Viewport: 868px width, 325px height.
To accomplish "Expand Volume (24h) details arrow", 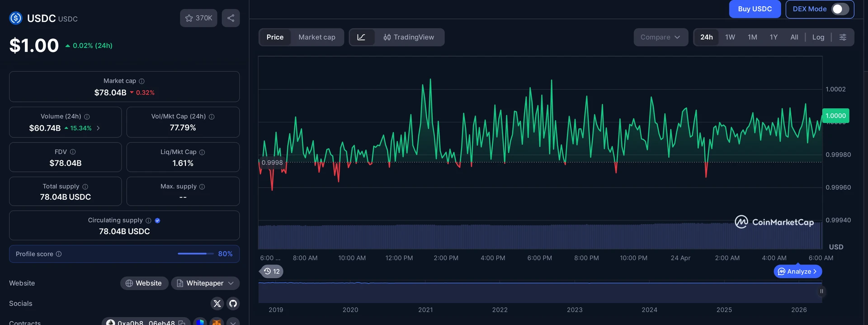I will (98, 128).
